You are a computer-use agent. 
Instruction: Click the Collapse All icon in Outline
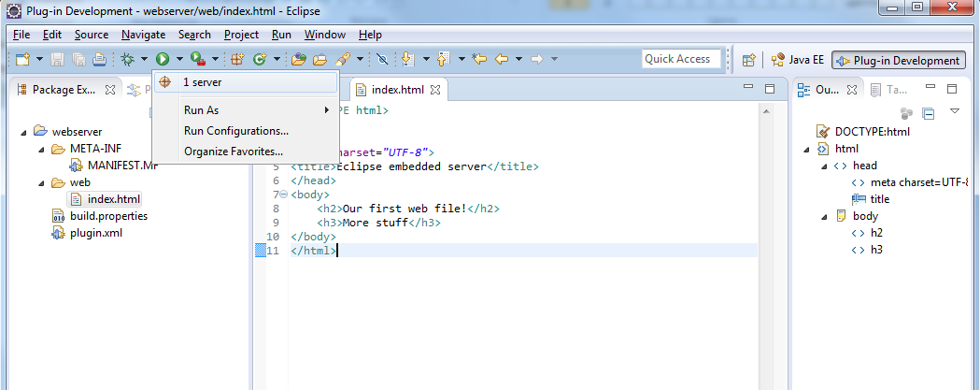929,113
